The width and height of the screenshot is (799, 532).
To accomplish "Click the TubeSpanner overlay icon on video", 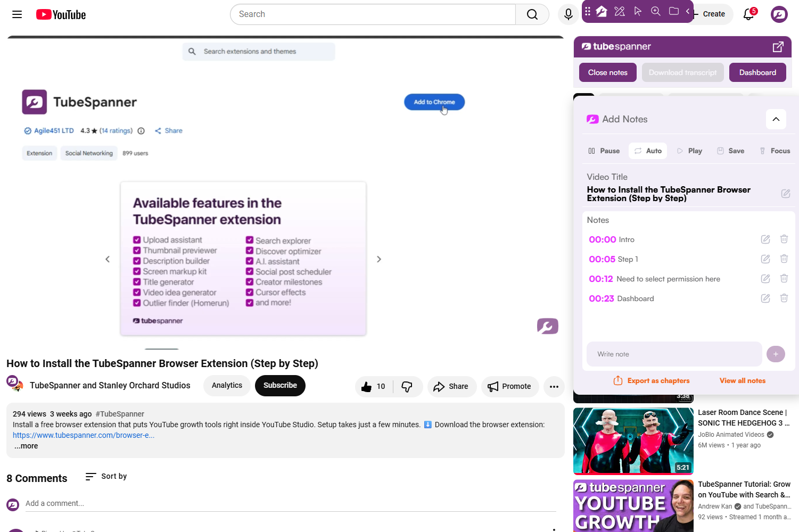I will (548, 326).
